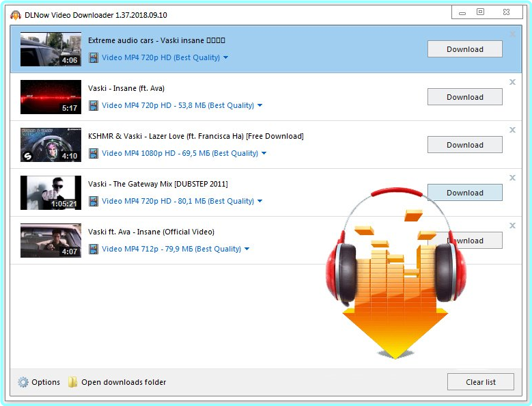Download Vaski - The Gateway Mix video
The height and width of the screenshot is (406, 532).
tap(464, 193)
